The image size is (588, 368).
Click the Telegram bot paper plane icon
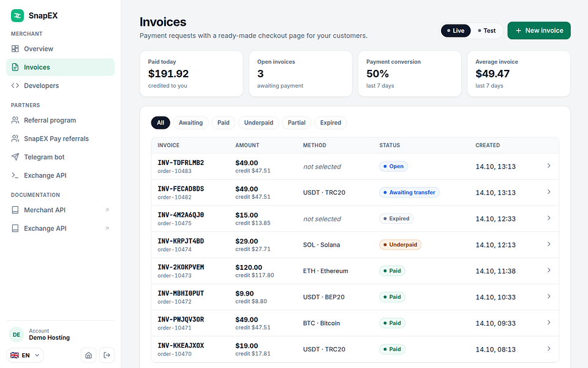click(x=15, y=157)
